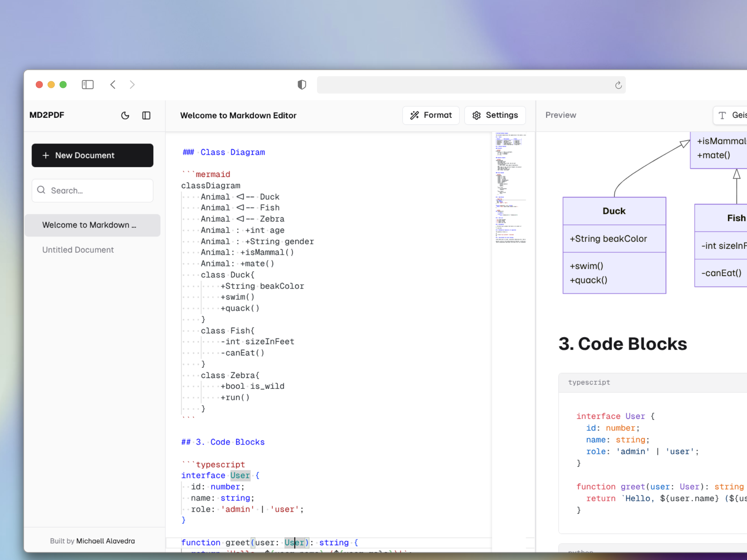This screenshot has height=560, width=747.
Task: Click 'function greet' line in editor
Action: 270,543
